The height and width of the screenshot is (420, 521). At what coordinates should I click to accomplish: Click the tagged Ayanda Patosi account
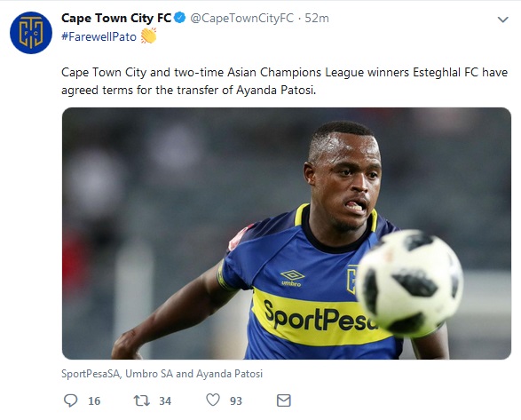[x=229, y=374]
